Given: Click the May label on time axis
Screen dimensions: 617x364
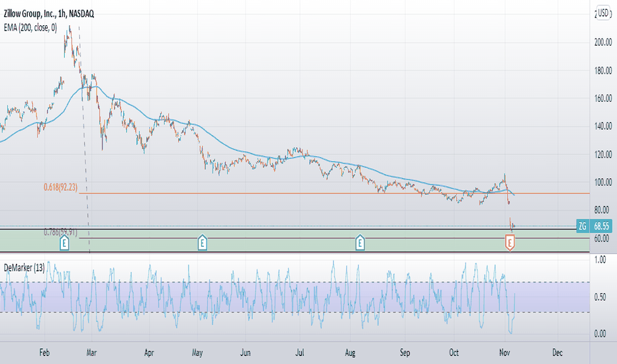Looking at the screenshot, I should (x=197, y=353).
